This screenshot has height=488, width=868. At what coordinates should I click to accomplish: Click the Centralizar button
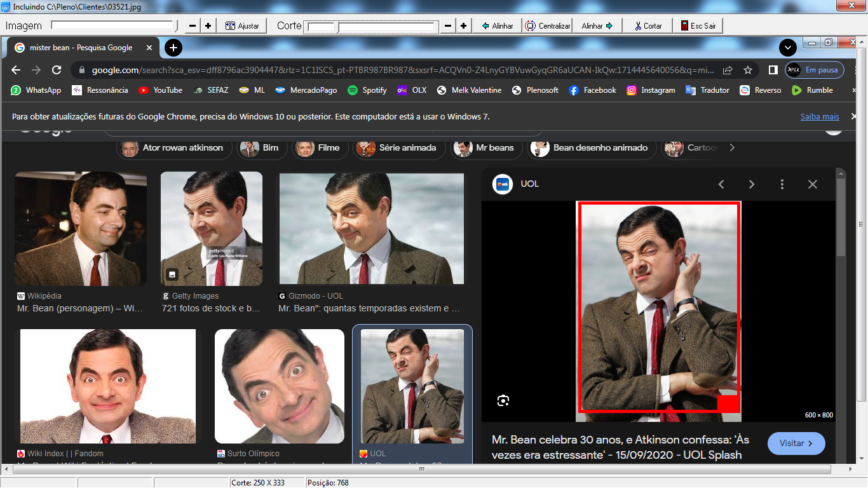coord(548,25)
